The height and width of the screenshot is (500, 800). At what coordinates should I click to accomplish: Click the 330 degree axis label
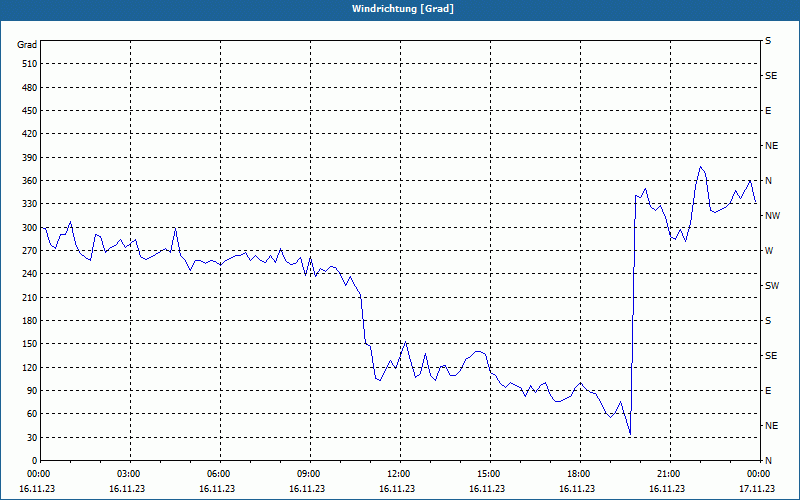pos(30,204)
